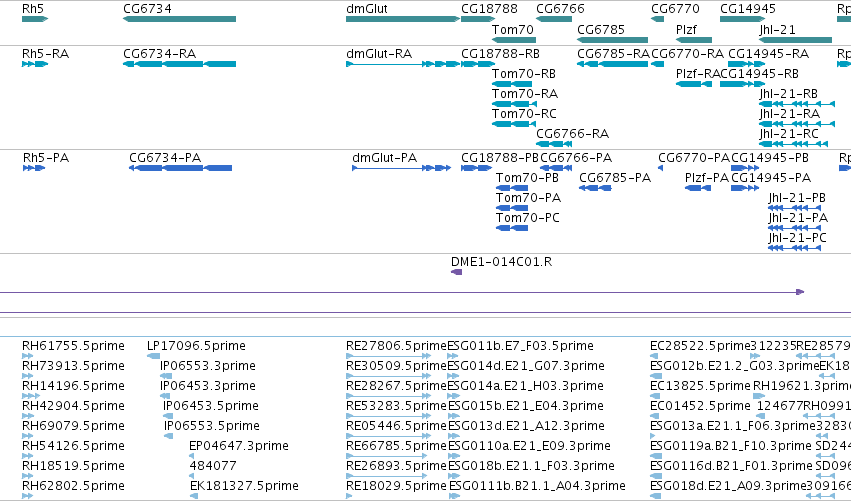Select the Rh5-PA protein feature
This screenshot has width=851, height=501.
pyautogui.click(x=34, y=168)
